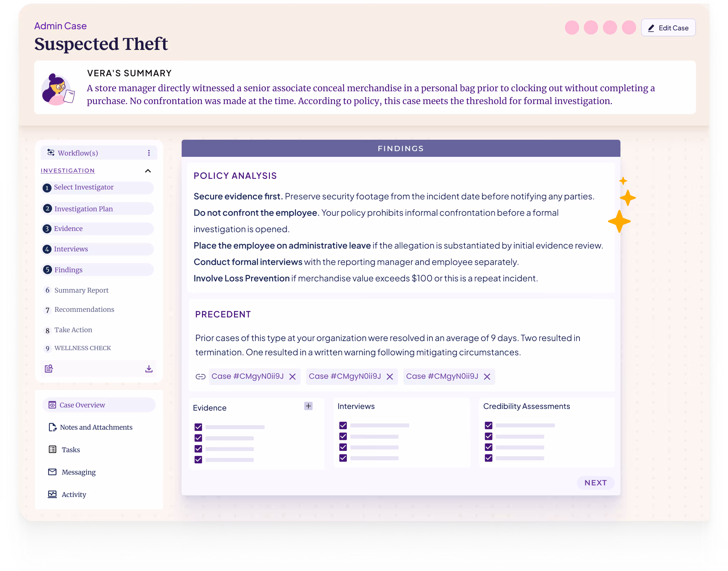Click the FINDINGS panel header

point(401,148)
